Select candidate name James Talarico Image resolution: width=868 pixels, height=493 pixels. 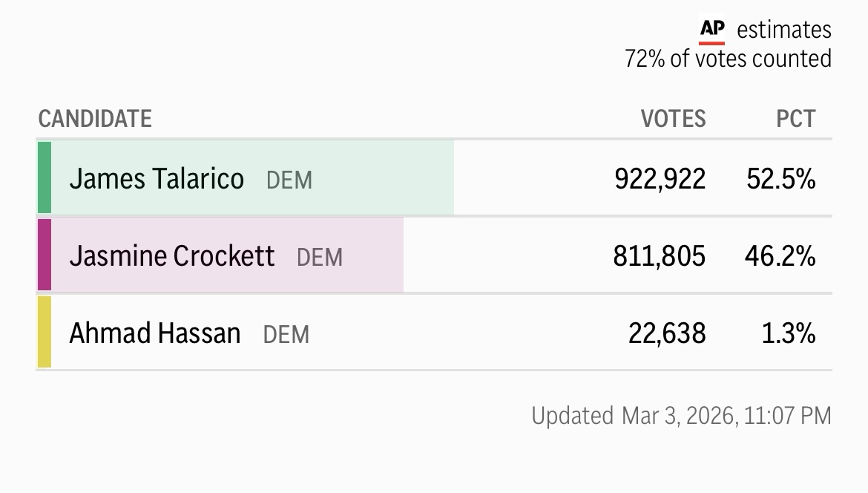point(156,179)
